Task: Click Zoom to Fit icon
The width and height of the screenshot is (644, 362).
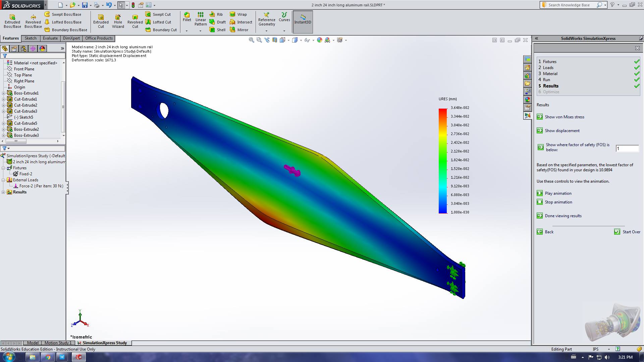Action: (251, 40)
